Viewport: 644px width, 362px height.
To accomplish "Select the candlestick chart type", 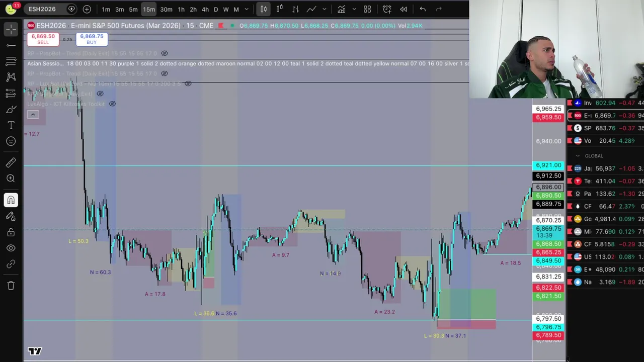I will tap(263, 9).
